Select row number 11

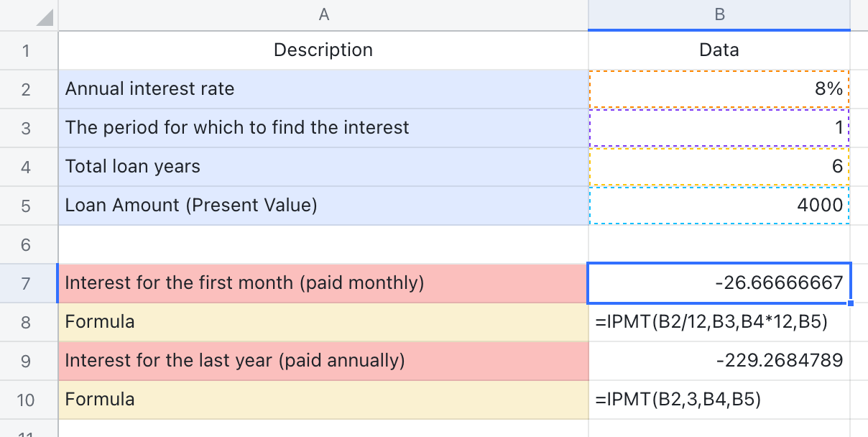tap(27, 431)
